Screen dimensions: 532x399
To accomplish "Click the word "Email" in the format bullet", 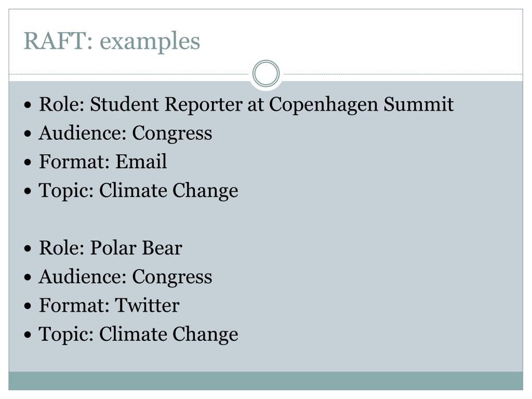I will pos(141,162).
